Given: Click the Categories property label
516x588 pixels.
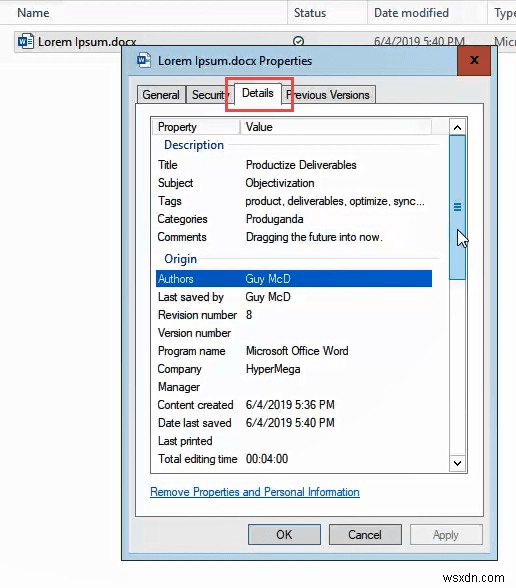Looking at the screenshot, I should (182, 219).
